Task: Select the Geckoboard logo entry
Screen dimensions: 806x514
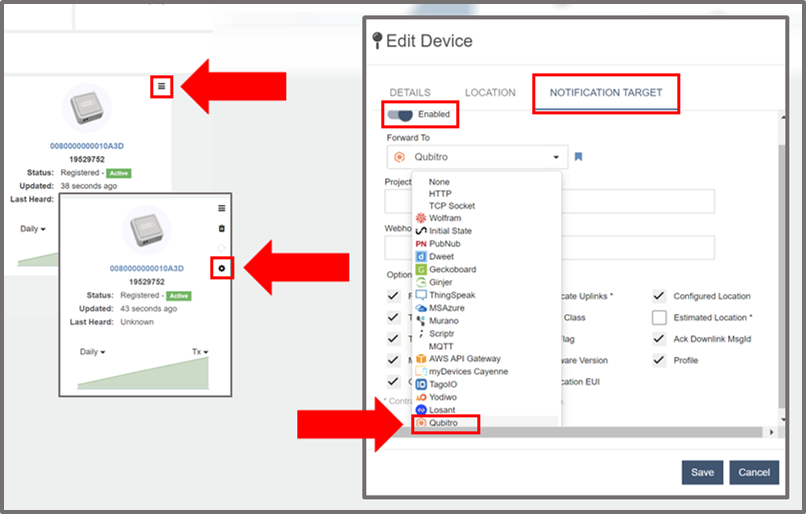Action: tap(446, 269)
